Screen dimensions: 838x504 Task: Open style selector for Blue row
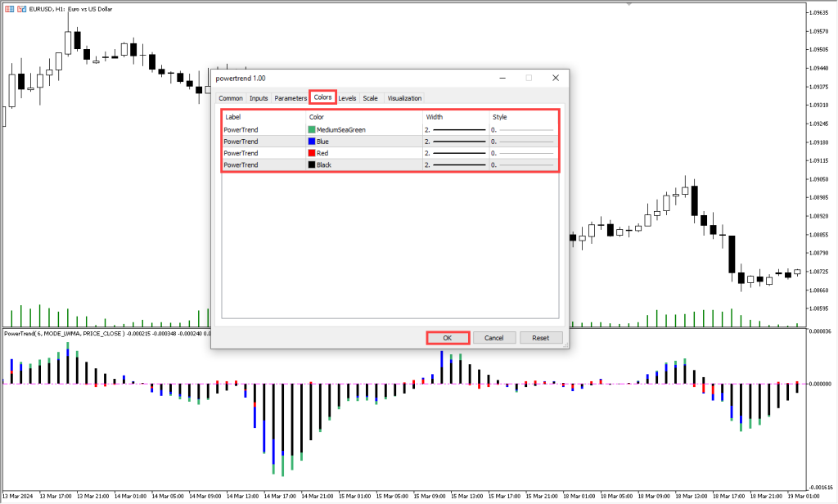523,142
